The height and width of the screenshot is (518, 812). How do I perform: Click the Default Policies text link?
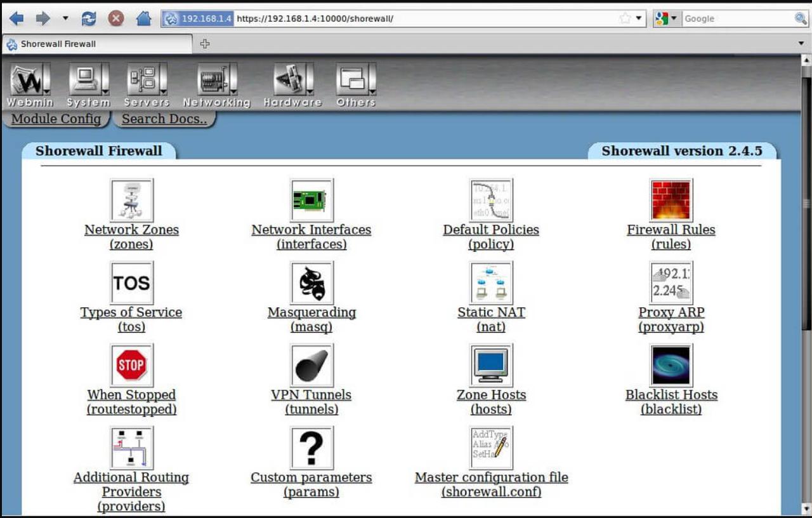[491, 230]
